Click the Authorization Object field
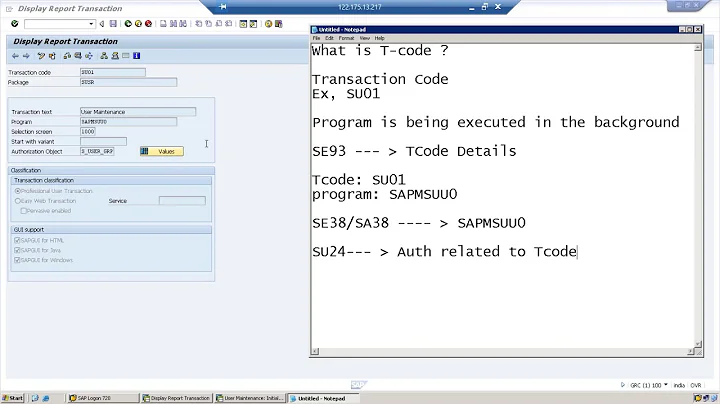This screenshot has height=404, width=720. click(97, 152)
